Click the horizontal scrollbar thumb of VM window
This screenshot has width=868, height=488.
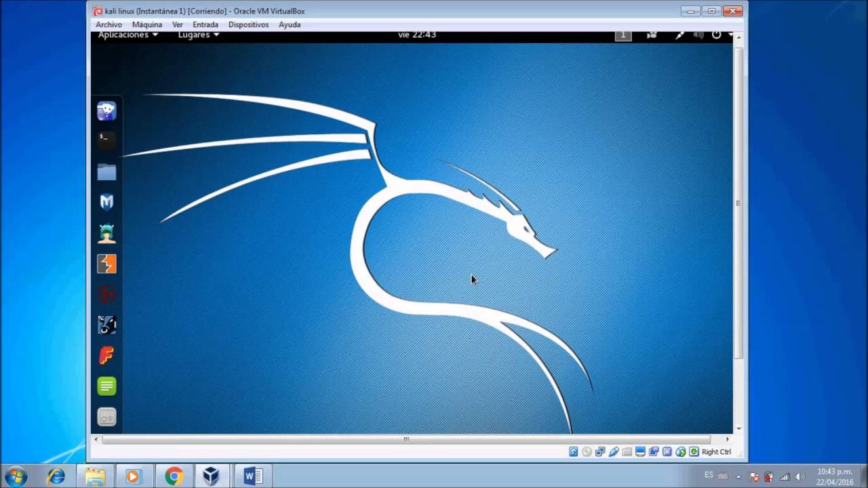click(x=406, y=439)
